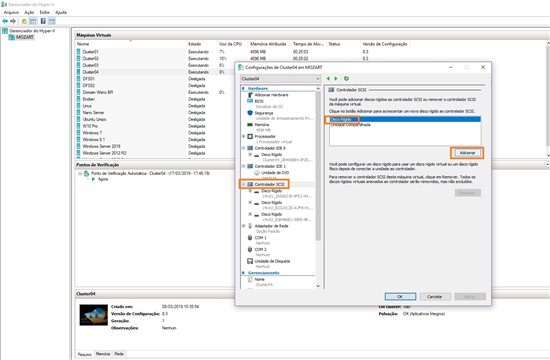Screen dimensions: 550x360
Task: Open Segurança shield item in the tree
Action: [x=263, y=113]
